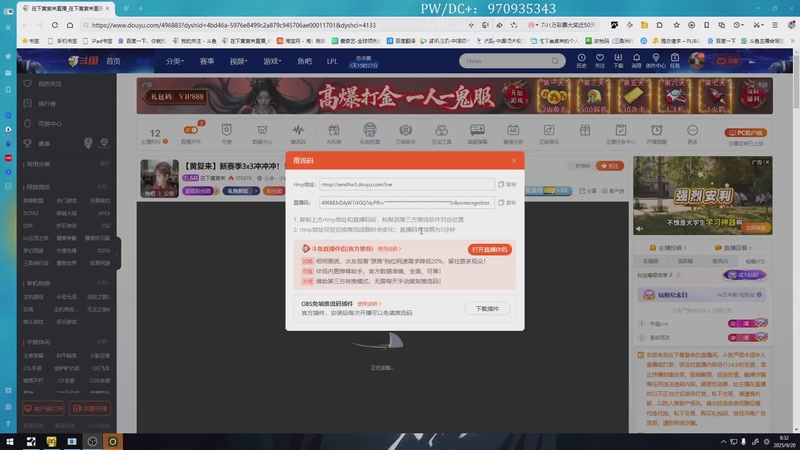Click the rtmp address field
This screenshot has width=800, height=450.
(x=407, y=184)
